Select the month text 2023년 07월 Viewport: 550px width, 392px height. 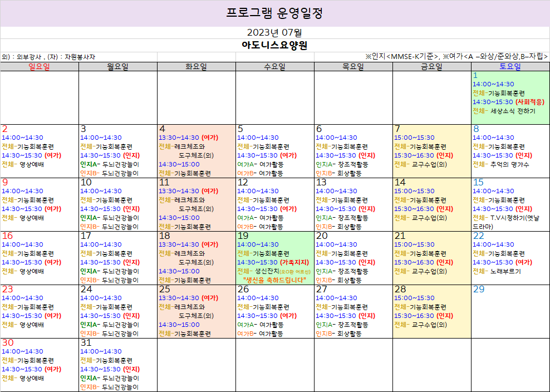click(x=274, y=33)
